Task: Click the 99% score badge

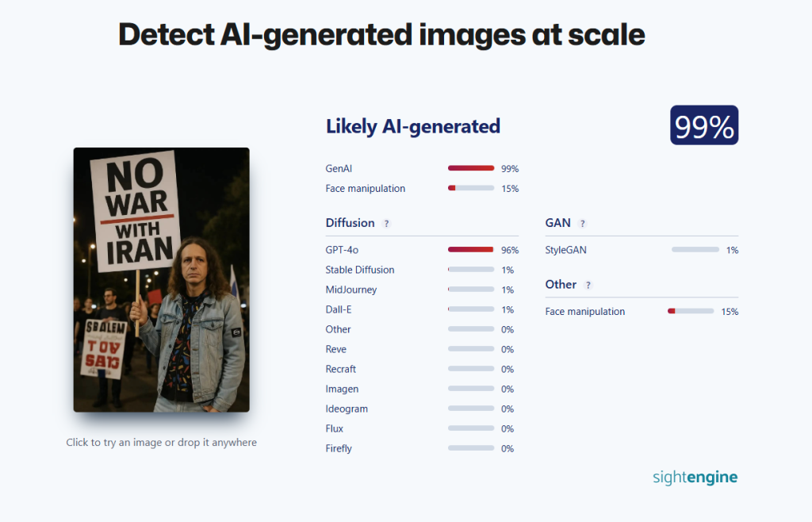Action: pyautogui.click(x=704, y=125)
